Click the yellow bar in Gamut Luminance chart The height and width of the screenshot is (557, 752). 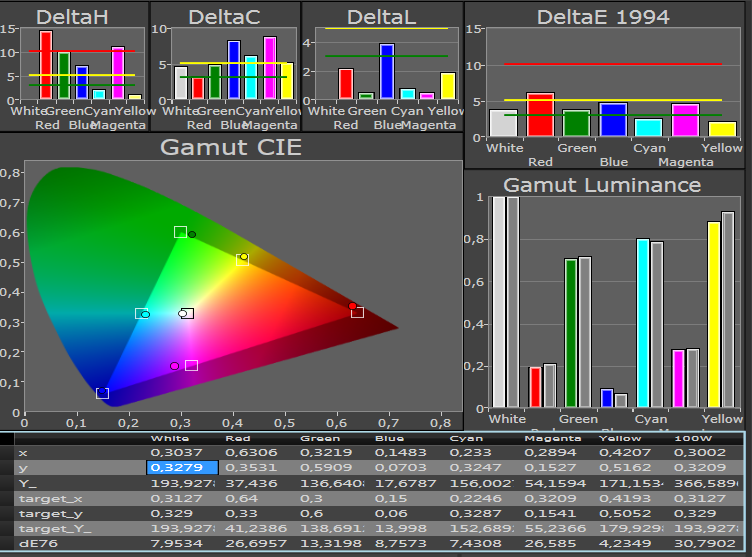pyautogui.click(x=714, y=315)
